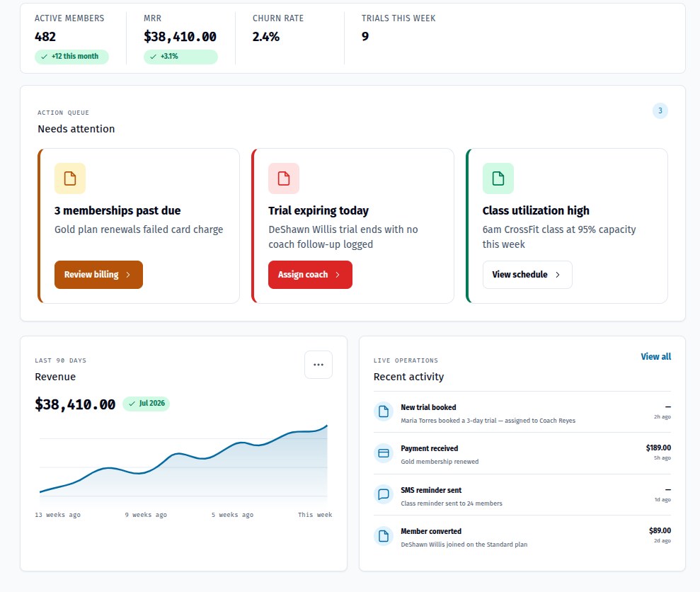The image size is (700, 592).
Task: Click Gold membership renewed description
Action: (x=440, y=462)
